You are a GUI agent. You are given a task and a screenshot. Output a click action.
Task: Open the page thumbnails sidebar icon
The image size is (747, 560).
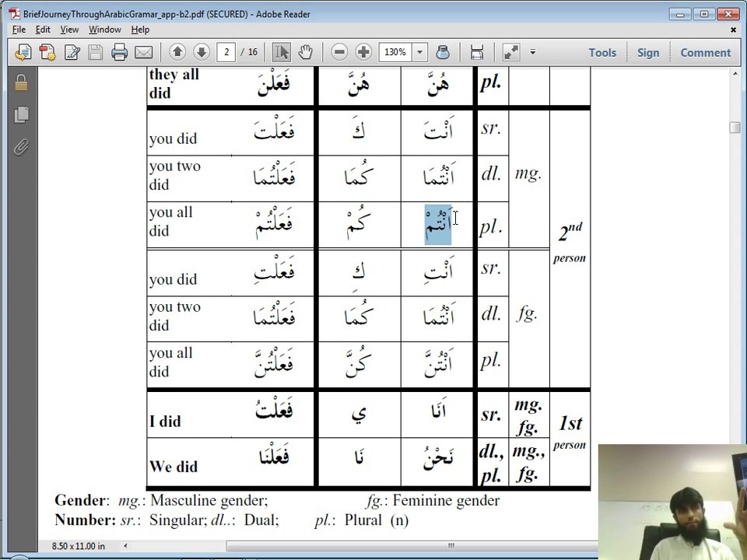point(21,114)
